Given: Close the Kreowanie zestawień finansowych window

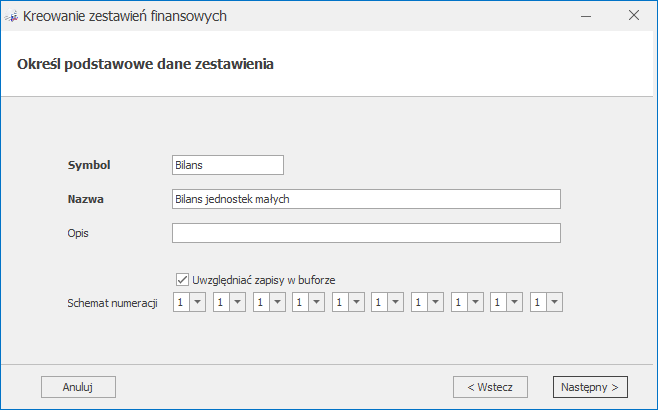Looking at the screenshot, I should point(634,16).
